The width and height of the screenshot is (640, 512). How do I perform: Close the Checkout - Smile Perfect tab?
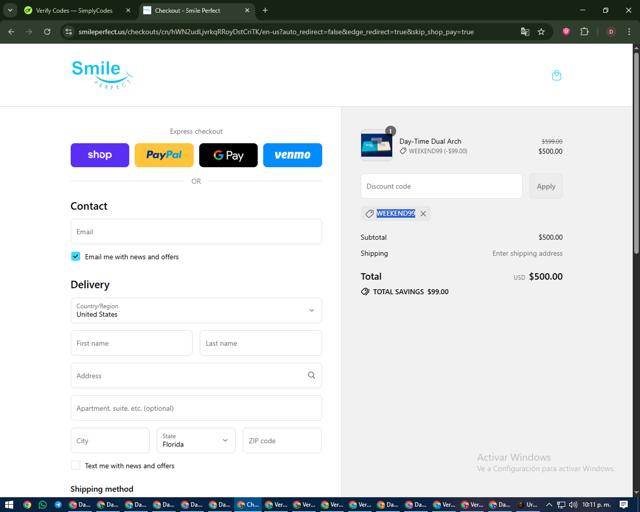click(x=247, y=11)
